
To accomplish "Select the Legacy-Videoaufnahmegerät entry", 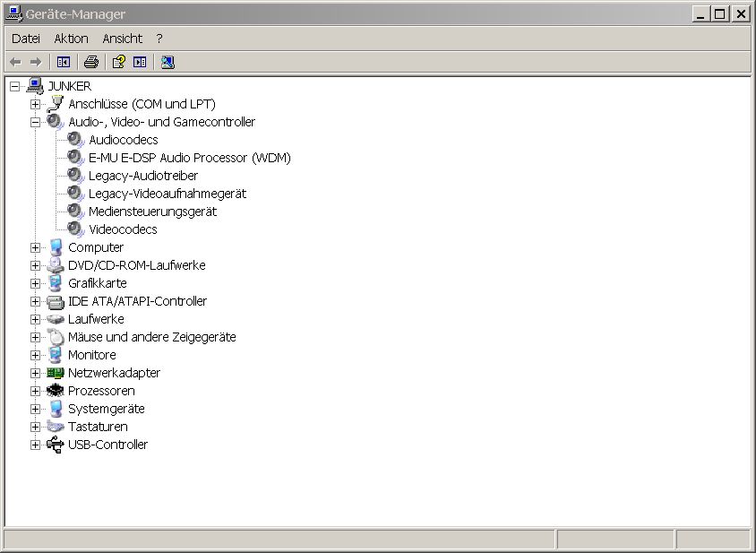I will [167, 194].
